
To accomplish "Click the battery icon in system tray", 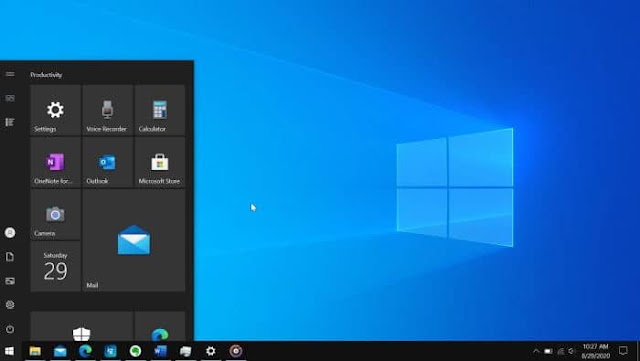I will click(x=548, y=351).
